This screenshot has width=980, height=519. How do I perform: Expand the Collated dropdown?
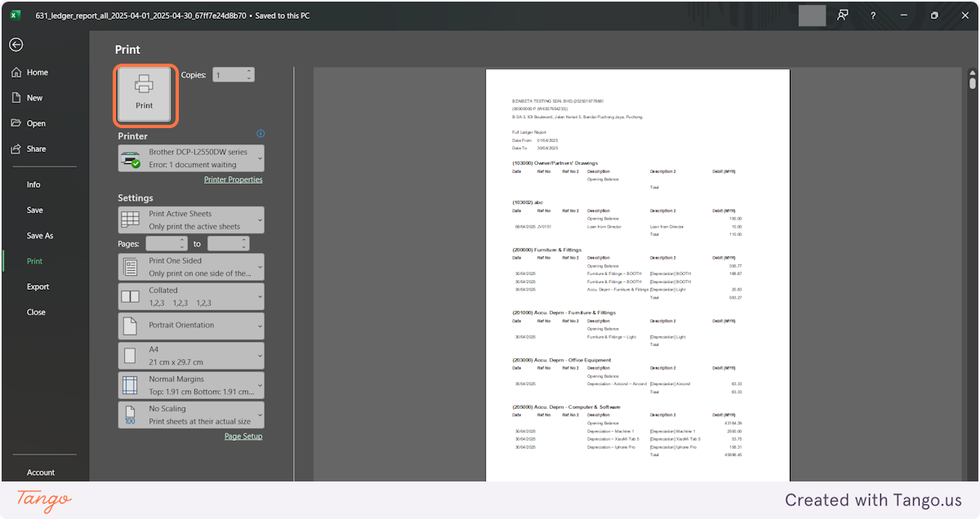[x=191, y=296]
